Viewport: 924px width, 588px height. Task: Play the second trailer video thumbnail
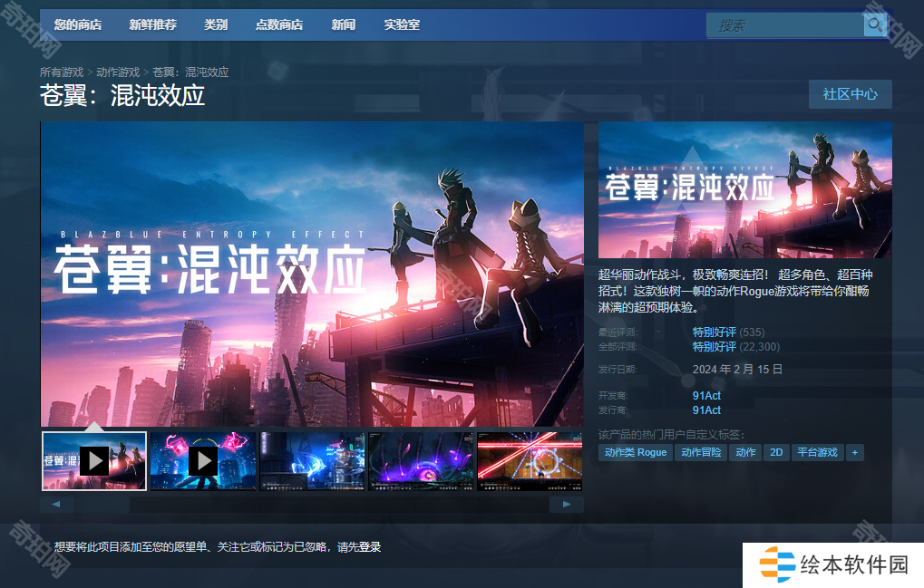pos(202,461)
